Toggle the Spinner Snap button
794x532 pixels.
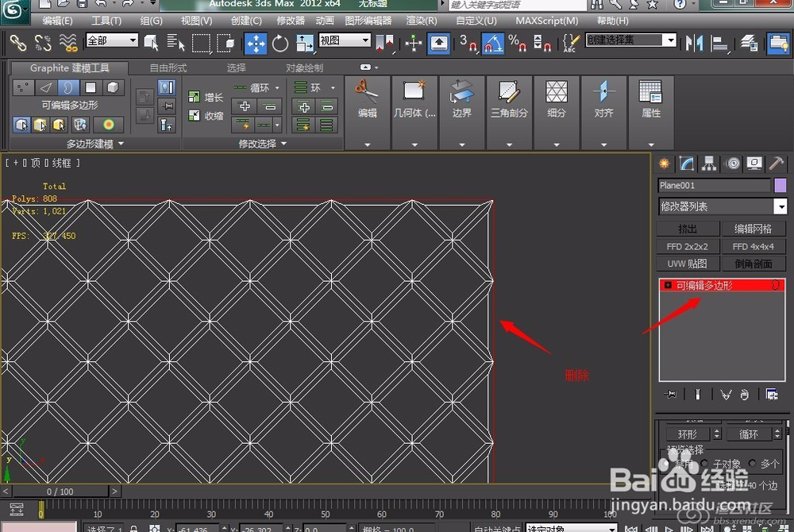coord(542,43)
